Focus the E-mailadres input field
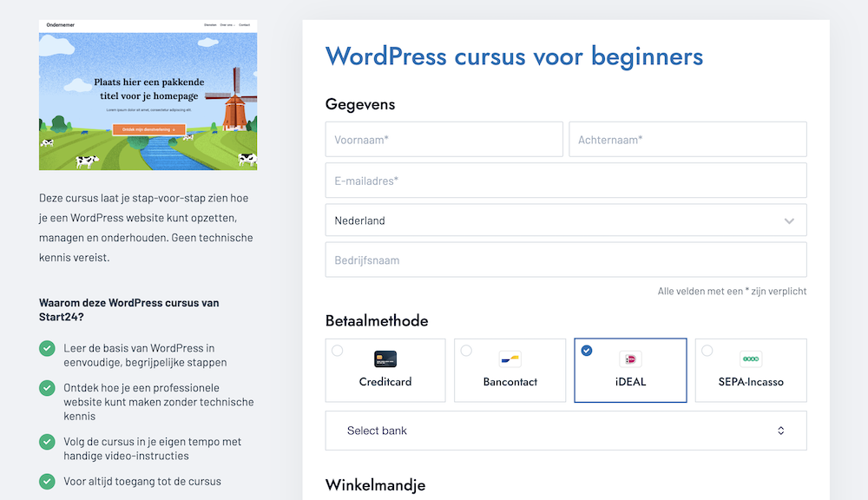 pos(565,181)
